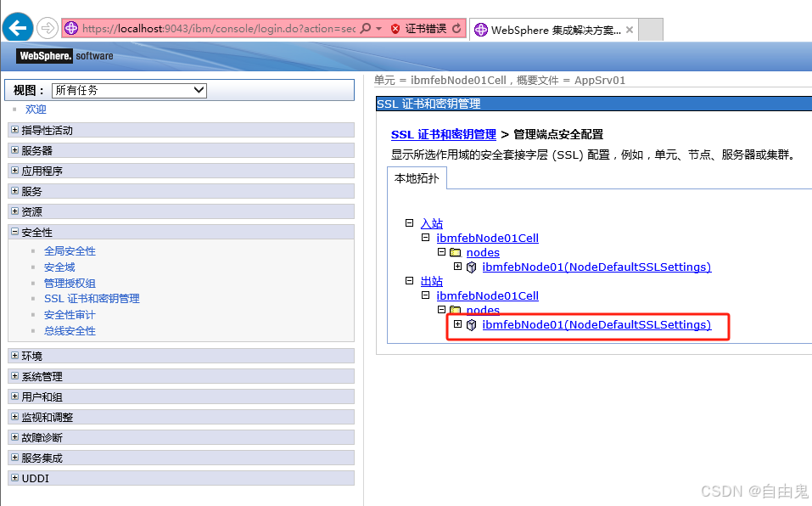Click the 证书错误 warning label

pyautogui.click(x=426, y=29)
